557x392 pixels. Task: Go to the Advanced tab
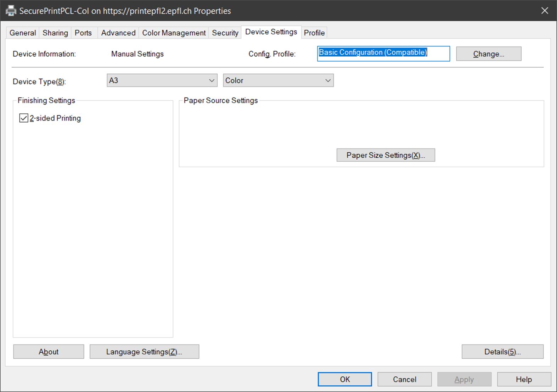click(x=118, y=33)
